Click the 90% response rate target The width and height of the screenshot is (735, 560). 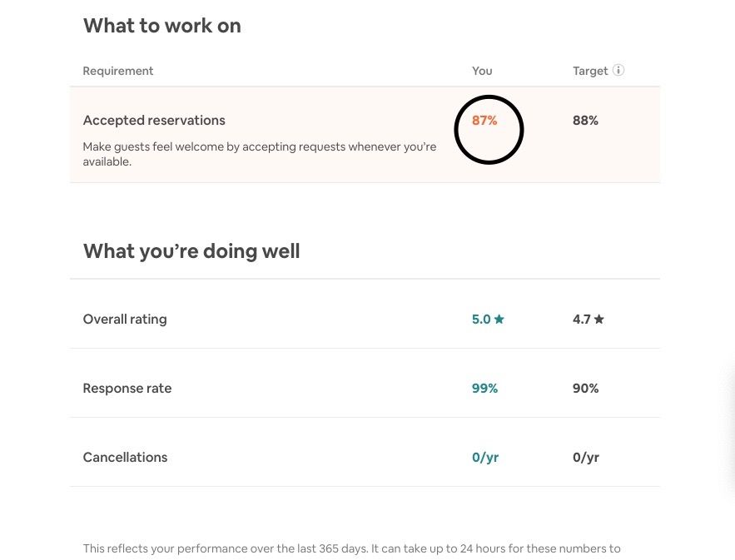click(585, 389)
